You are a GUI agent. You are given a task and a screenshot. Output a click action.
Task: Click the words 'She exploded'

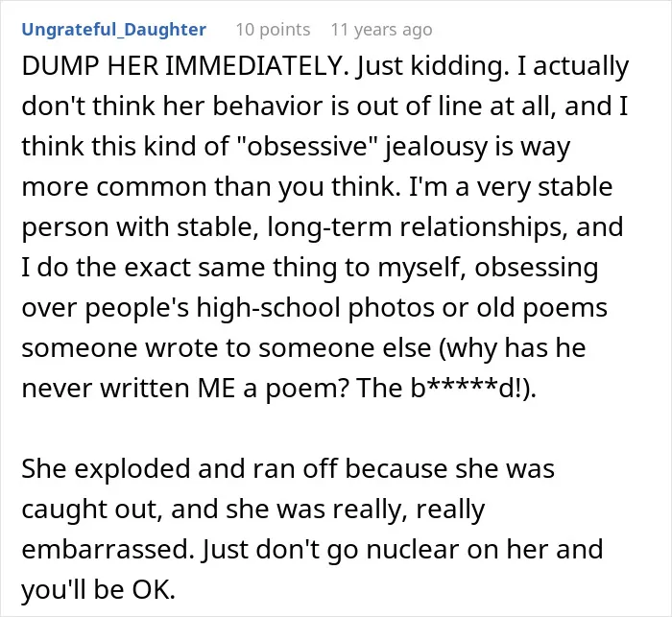[106, 469]
